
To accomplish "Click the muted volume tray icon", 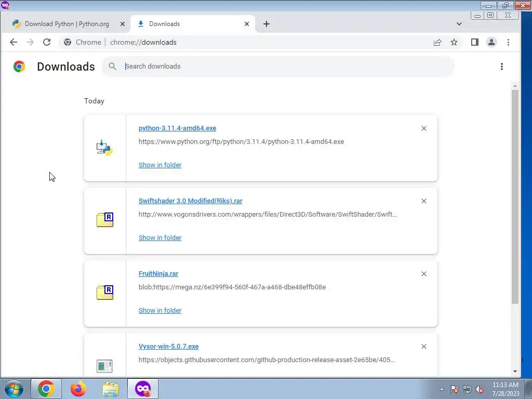I will point(480,389).
